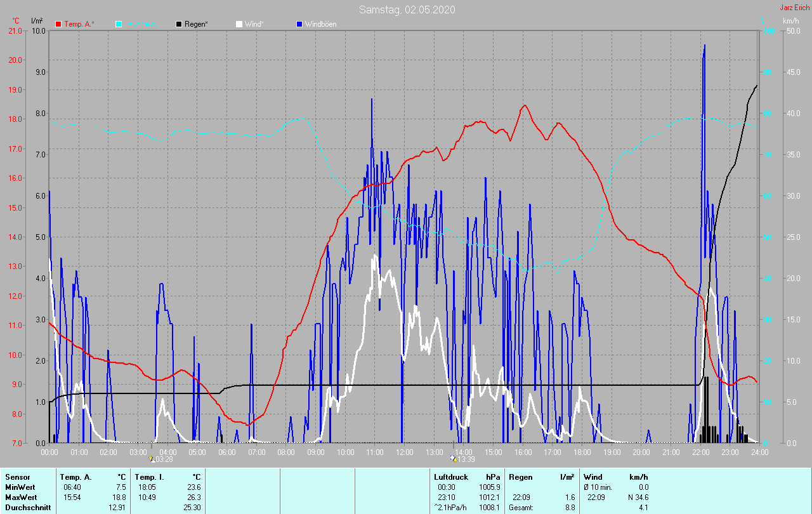
Task: Click the cyan Feuchte A. legend square
Action: [x=119, y=24]
